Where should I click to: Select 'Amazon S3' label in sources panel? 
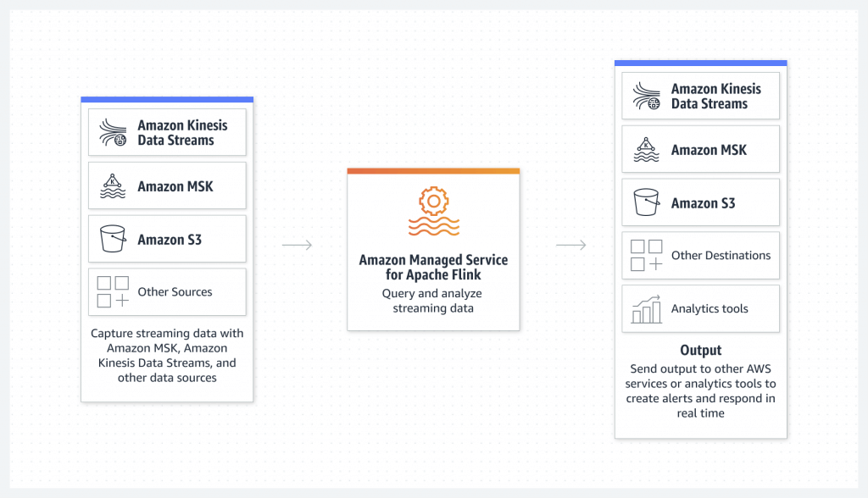170,240
